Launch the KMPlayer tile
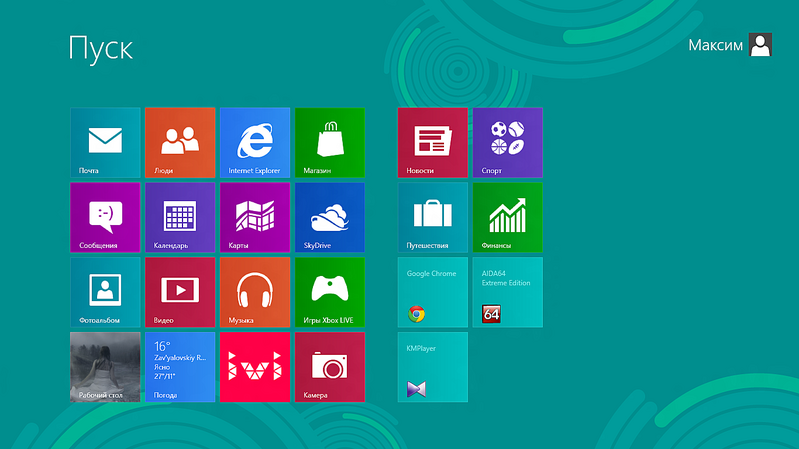 click(432, 367)
